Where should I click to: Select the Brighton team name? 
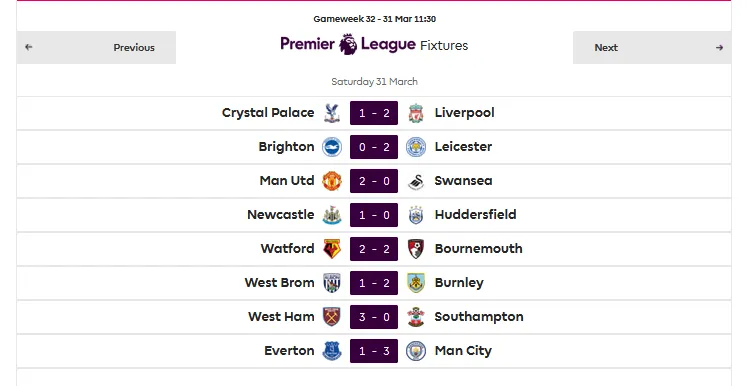click(x=286, y=147)
